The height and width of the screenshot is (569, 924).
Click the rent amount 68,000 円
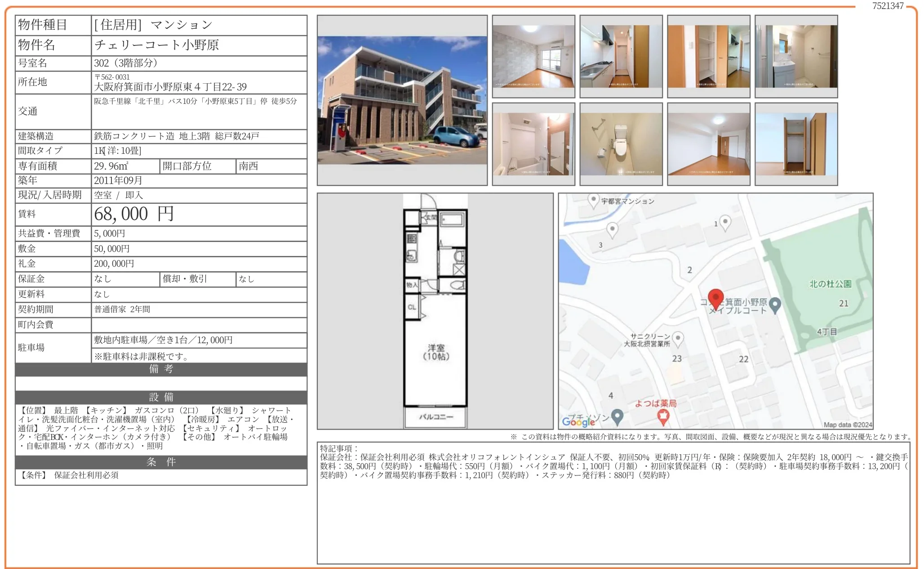(x=134, y=214)
